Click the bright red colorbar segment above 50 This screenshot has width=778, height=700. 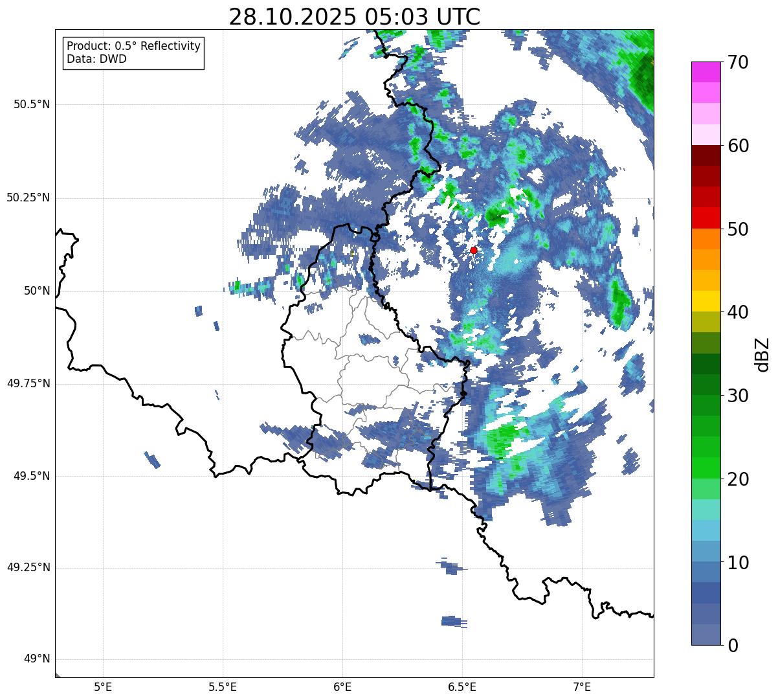[x=706, y=218]
